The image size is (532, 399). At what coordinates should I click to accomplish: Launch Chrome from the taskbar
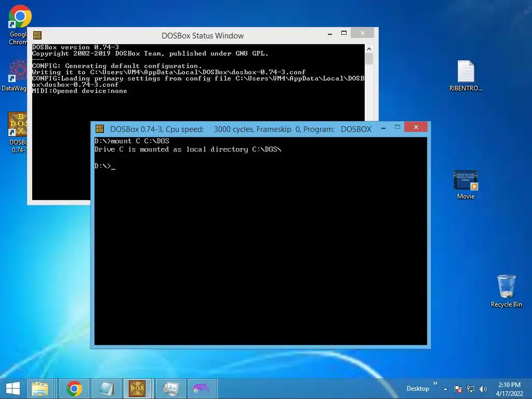pyautogui.click(x=74, y=389)
